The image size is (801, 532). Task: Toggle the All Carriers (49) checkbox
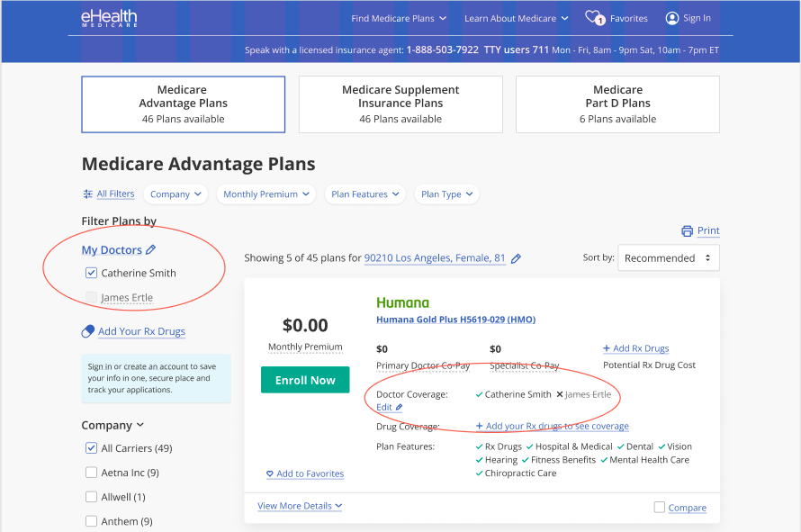click(91, 448)
